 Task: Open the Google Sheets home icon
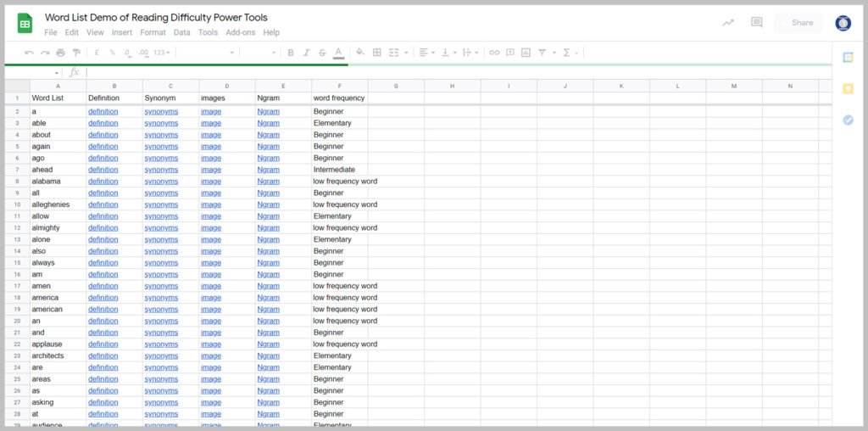25,23
